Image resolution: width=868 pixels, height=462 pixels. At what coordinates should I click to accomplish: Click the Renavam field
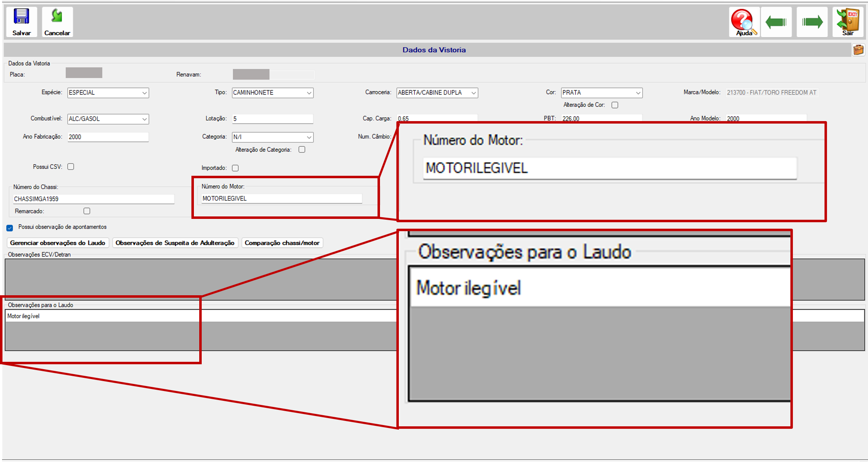[273, 74]
